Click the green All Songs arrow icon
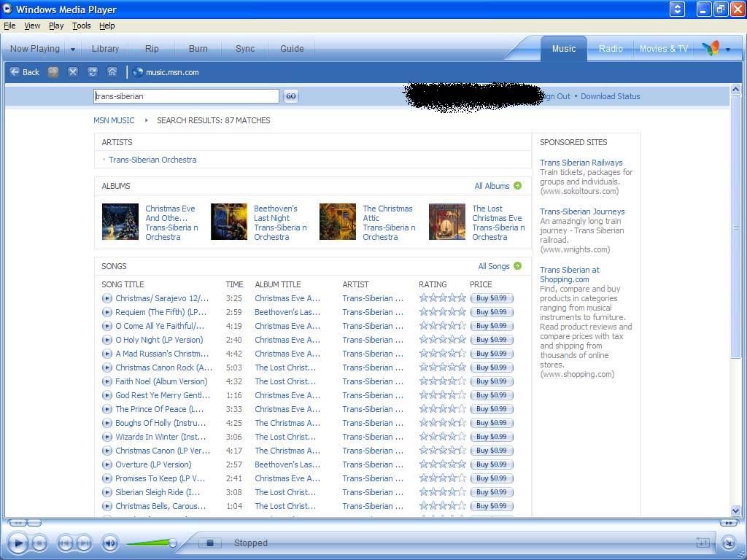Viewport: 747px width, 560px height. point(517,265)
